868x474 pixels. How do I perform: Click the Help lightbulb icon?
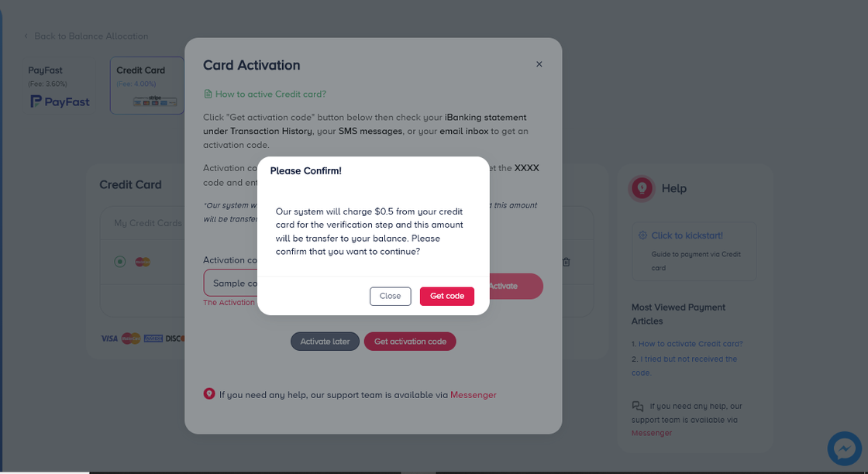point(642,188)
